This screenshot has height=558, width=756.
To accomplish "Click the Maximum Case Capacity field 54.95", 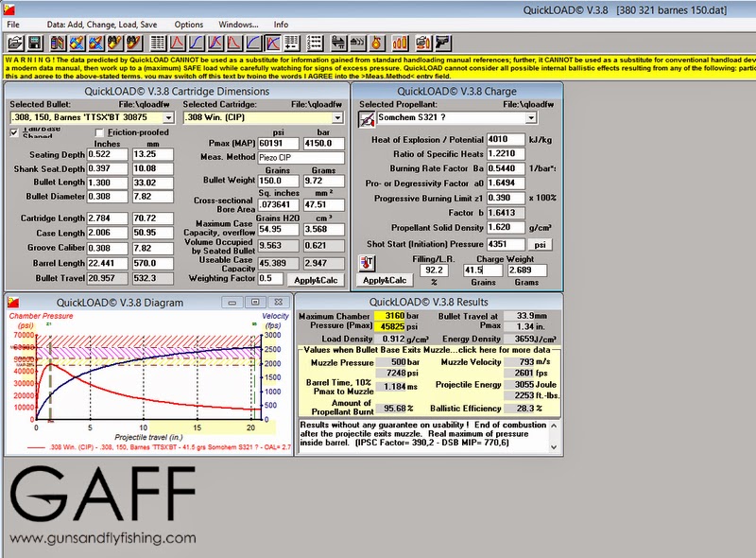I will (278, 230).
